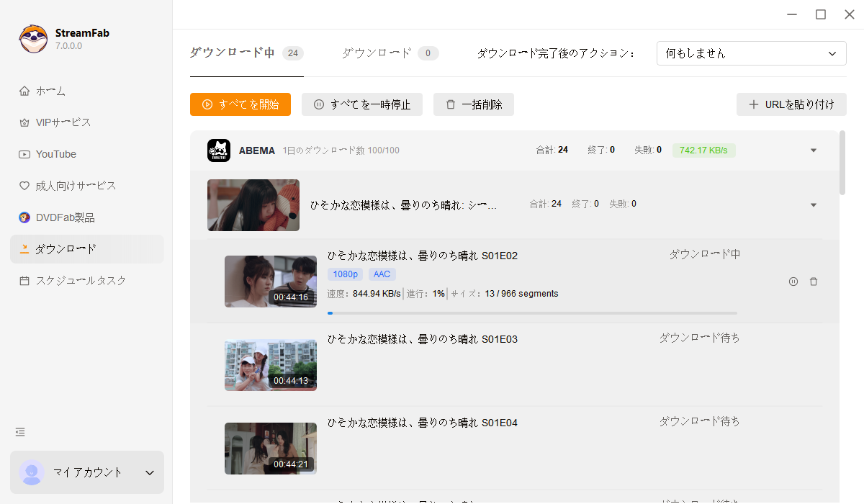Open スケジュールタスク scheduled tasks
The width and height of the screenshot is (864, 504).
click(x=81, y=281)
